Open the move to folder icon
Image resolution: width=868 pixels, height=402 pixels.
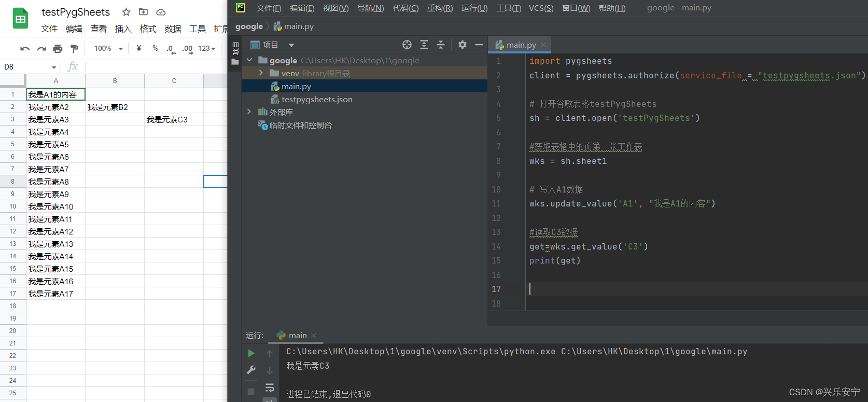[x=144, y=12]
